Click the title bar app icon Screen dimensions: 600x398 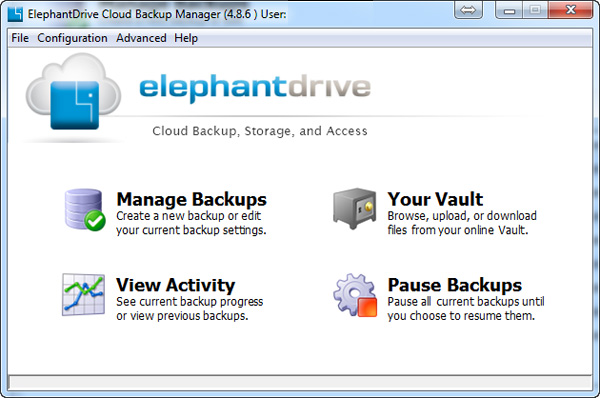tap(15, 14)
